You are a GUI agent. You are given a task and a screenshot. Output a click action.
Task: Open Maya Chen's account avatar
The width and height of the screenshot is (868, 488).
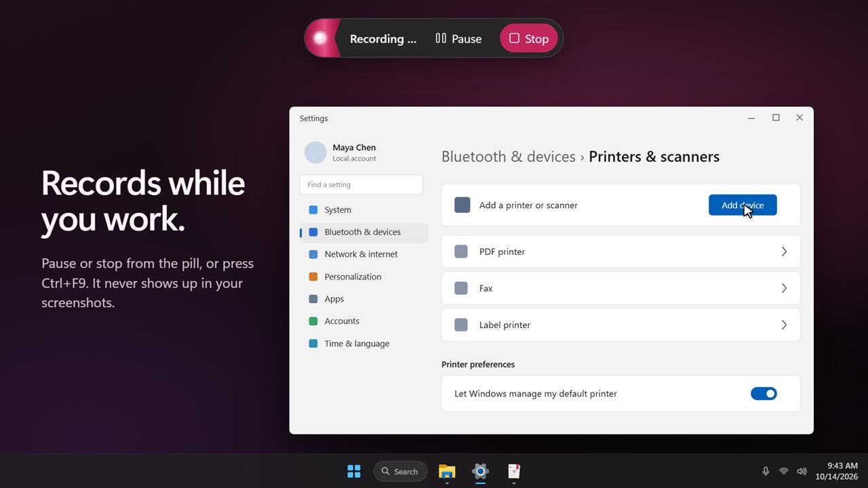tap(315, 152)
